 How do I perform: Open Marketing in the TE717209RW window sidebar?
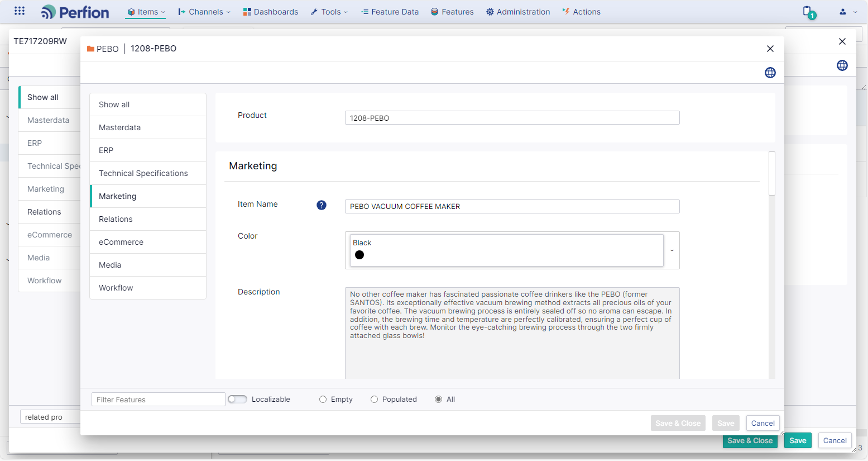tap(50, 189)
